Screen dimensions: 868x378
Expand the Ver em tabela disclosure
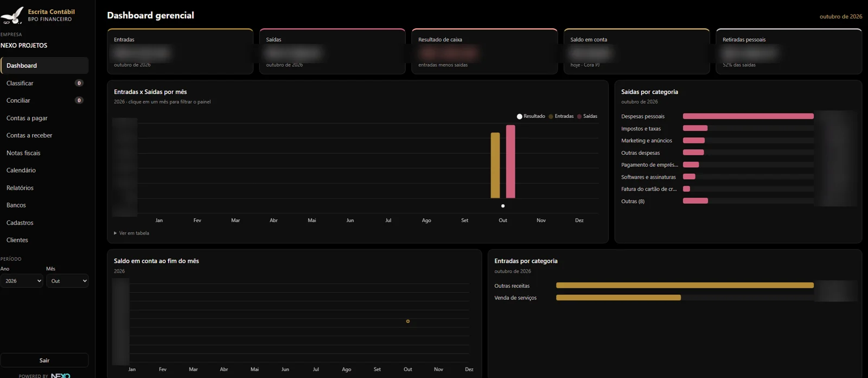click(x=132, y=233)
